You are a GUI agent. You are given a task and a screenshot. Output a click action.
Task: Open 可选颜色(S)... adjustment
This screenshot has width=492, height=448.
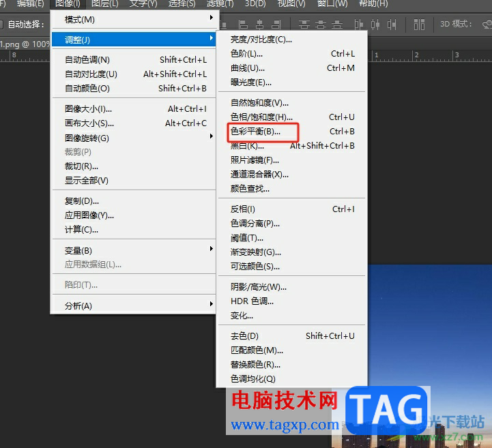(292, 267)
